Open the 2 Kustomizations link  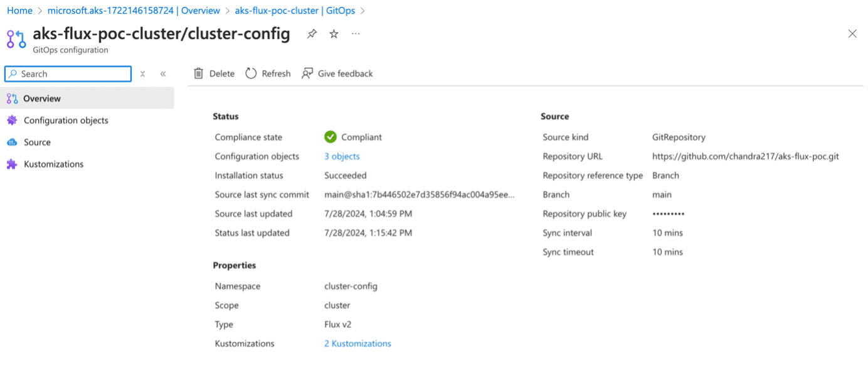pyautogui.click(x=357, y=344)
